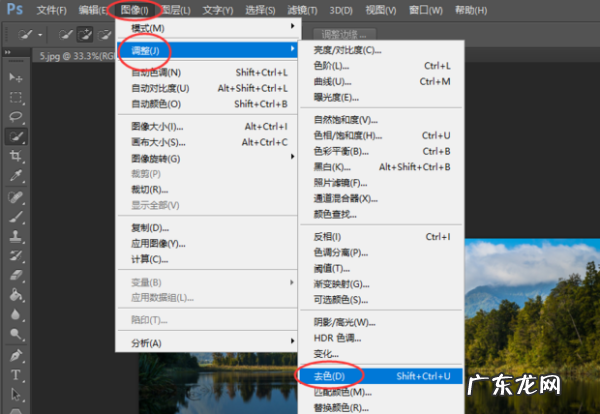The image size is (600, 414).
Task: Open 曲线(U) curves adjustment
Action: pos(381,81)
